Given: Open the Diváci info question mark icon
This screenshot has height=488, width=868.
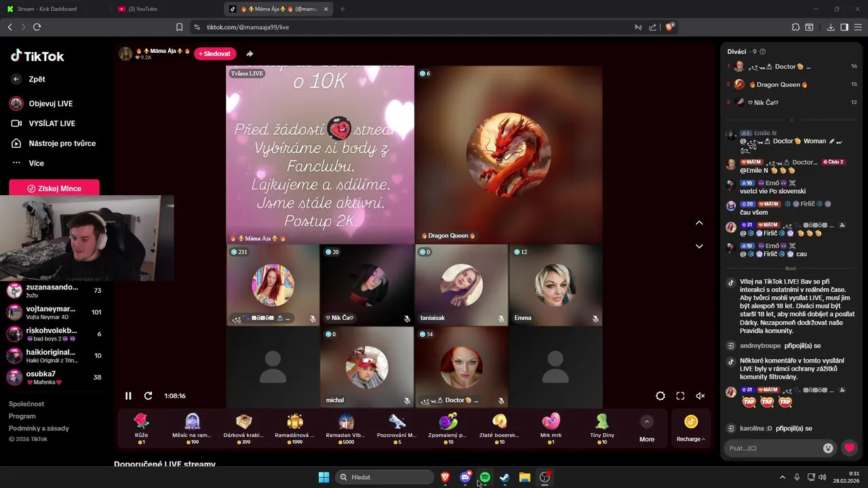Looking at the screenshot, I should [x=763, y=52].
